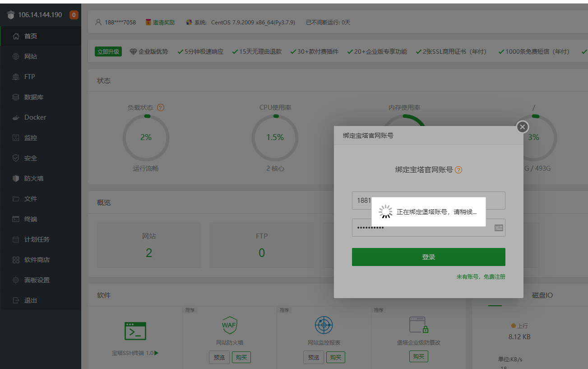
Task: Click the virtual keyboard icon in password field
Action: (499, 228)
